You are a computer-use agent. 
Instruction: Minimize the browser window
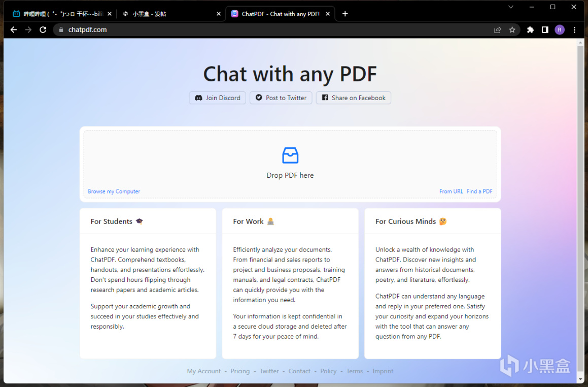coord(532,7)
